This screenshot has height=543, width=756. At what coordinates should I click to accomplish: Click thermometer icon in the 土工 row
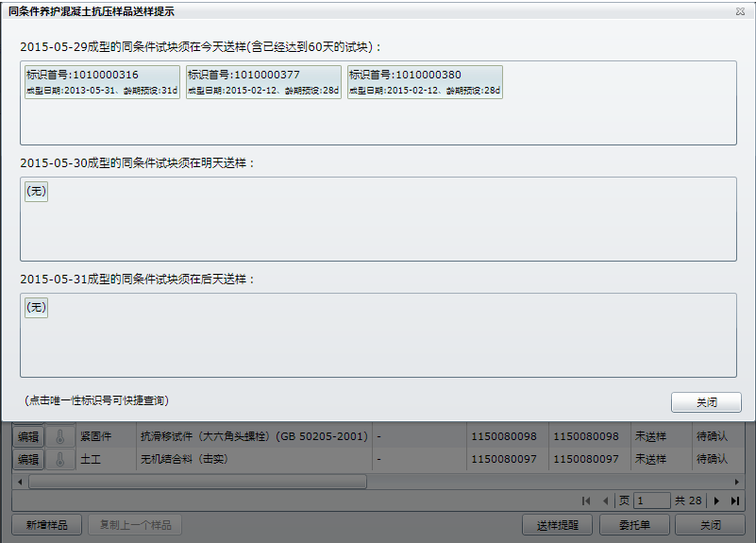pos(59,459)
